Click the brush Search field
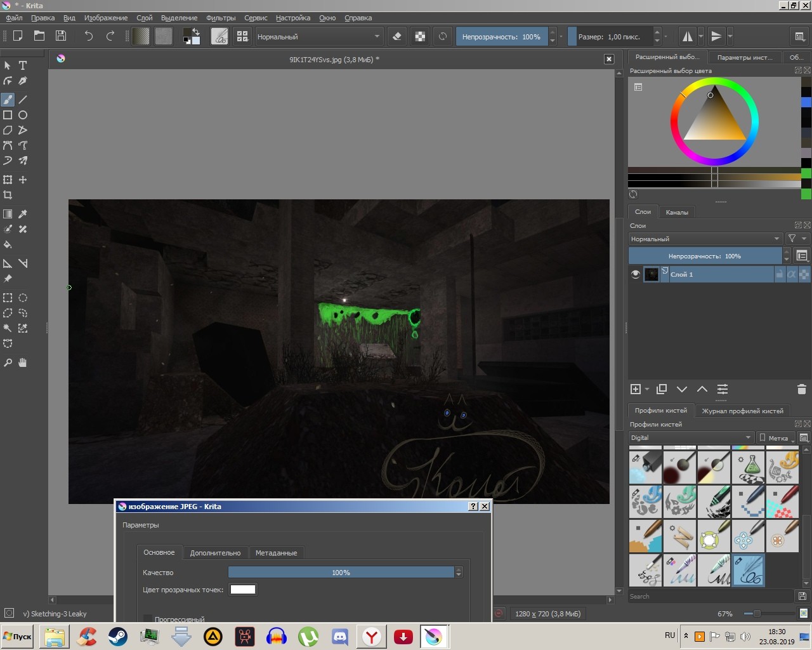 point(710,596)
